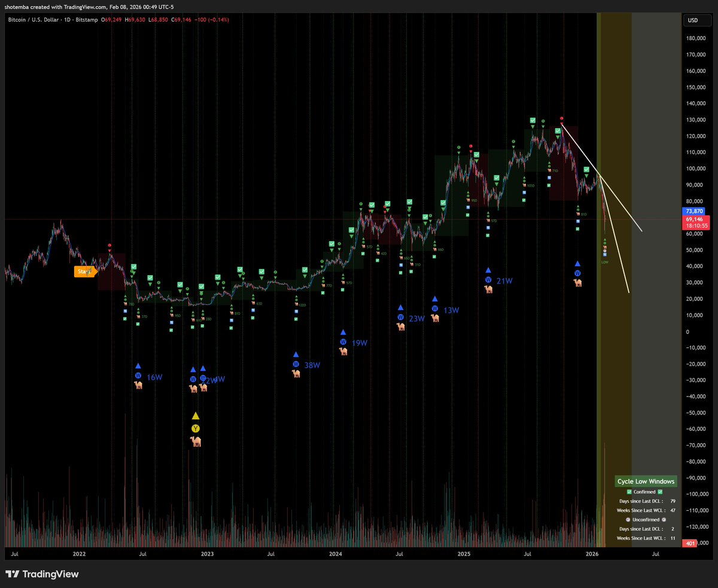Click the 19W cycle length label

360,343
